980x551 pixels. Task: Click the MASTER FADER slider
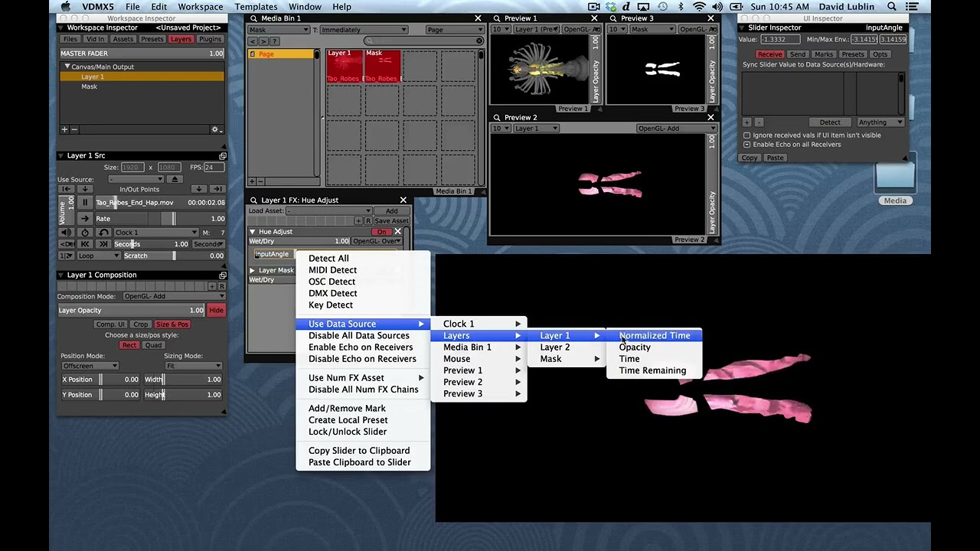click(142, 54)
